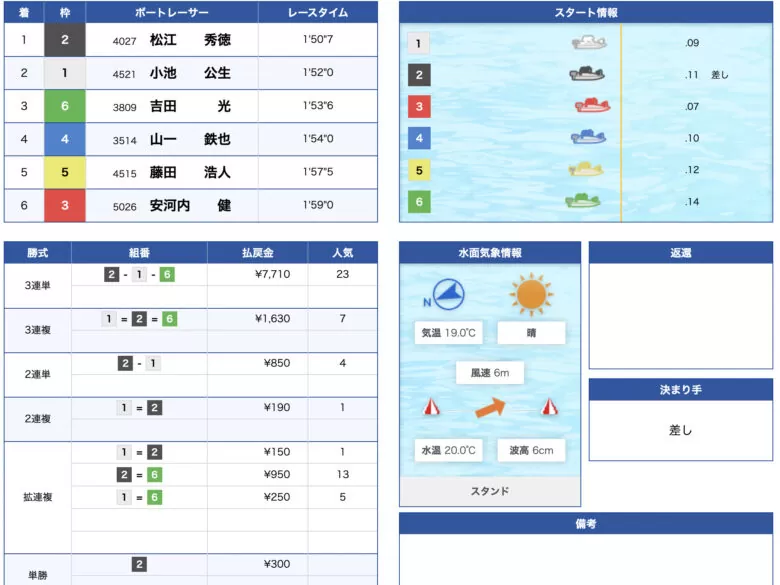Image resolution: width=780 pixels, height=585 pixels.
Task: Select racer name 吉田 光
Action: [x=191, y=106]
